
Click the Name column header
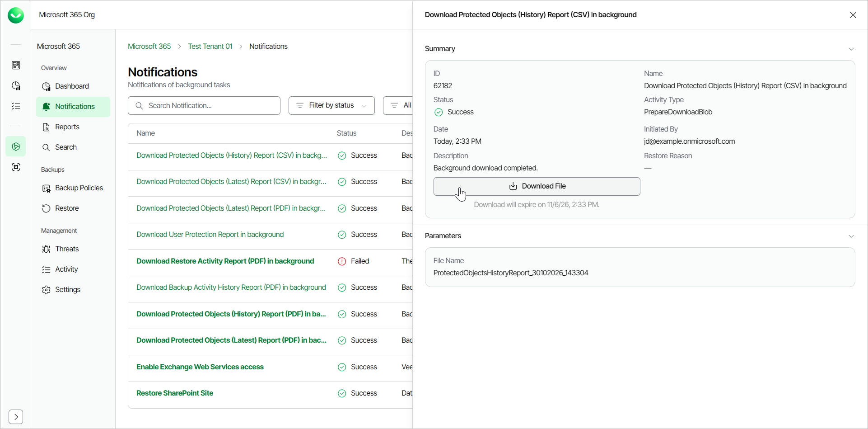click(x=145, y=133)
